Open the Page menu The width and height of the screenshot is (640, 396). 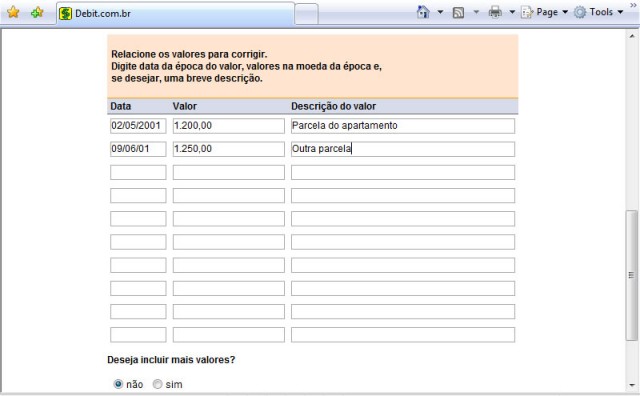pos(544,12)
